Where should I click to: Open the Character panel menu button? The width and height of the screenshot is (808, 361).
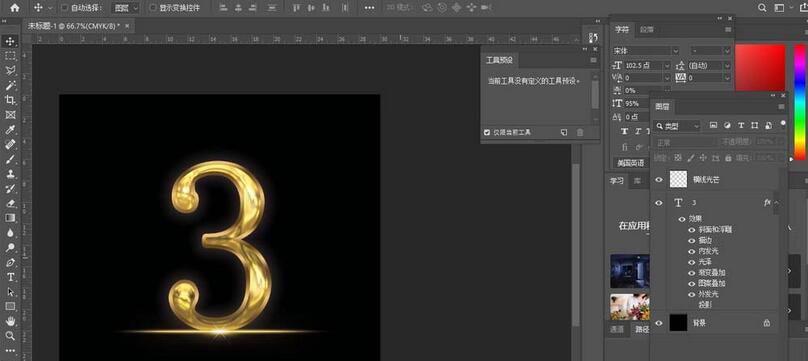pos(728,30)
